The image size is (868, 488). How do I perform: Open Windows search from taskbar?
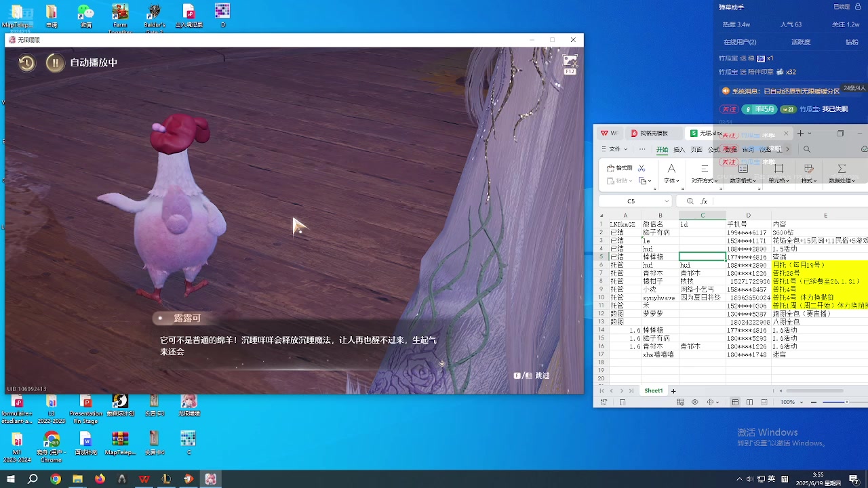point(33,479)
